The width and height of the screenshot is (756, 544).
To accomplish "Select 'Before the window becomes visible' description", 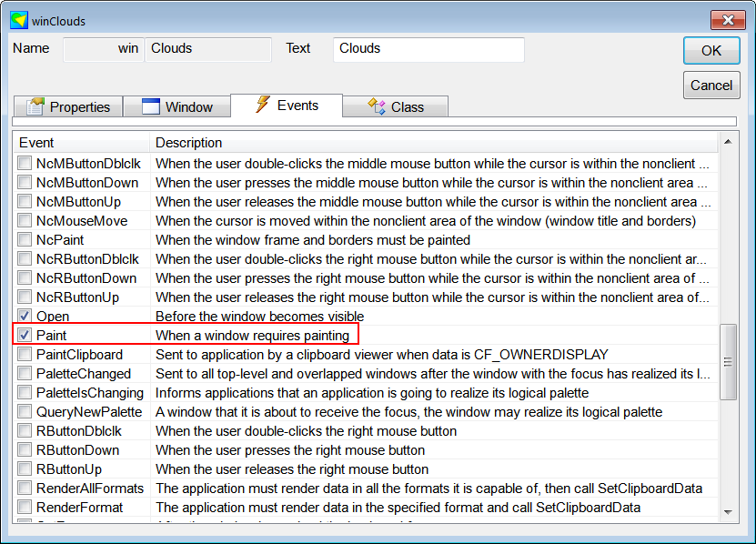I will [x=259, y=317].
